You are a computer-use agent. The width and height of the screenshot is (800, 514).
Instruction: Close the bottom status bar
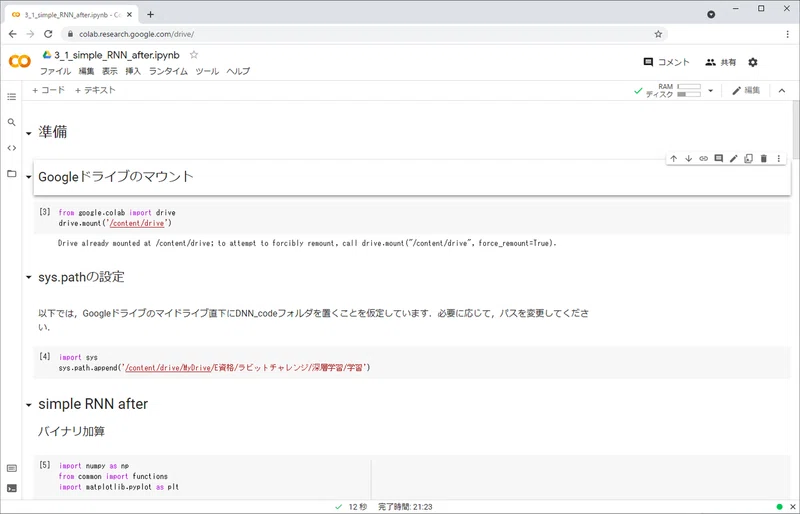(793, 507)
